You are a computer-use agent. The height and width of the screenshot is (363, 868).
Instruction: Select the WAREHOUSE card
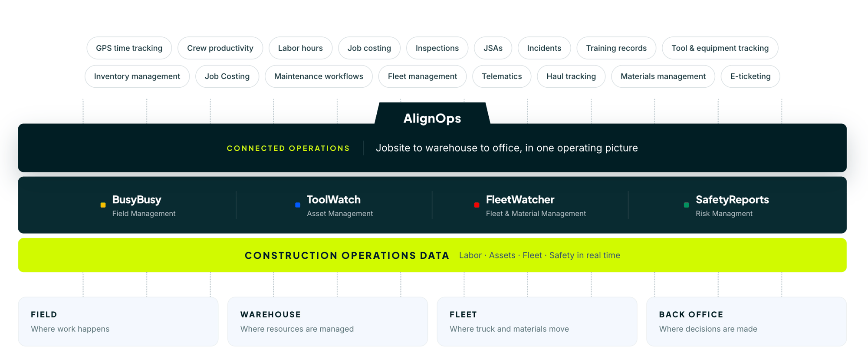(x=328, y=322)
